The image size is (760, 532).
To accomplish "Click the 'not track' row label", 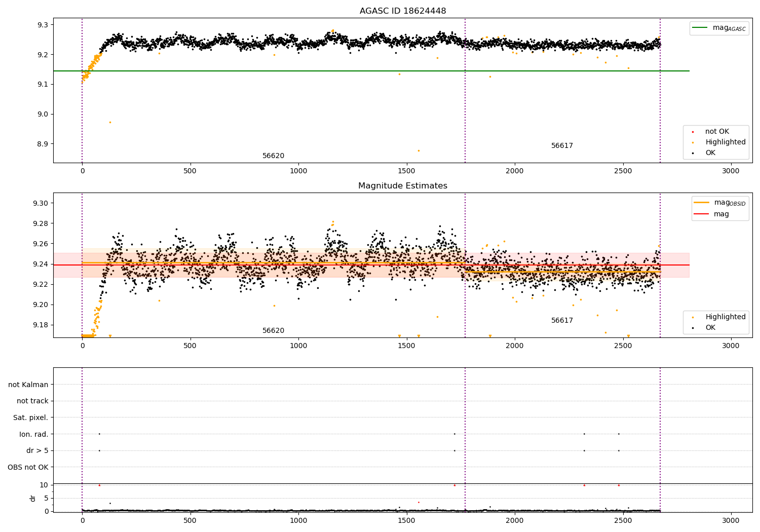I will [x=32, y=401].
